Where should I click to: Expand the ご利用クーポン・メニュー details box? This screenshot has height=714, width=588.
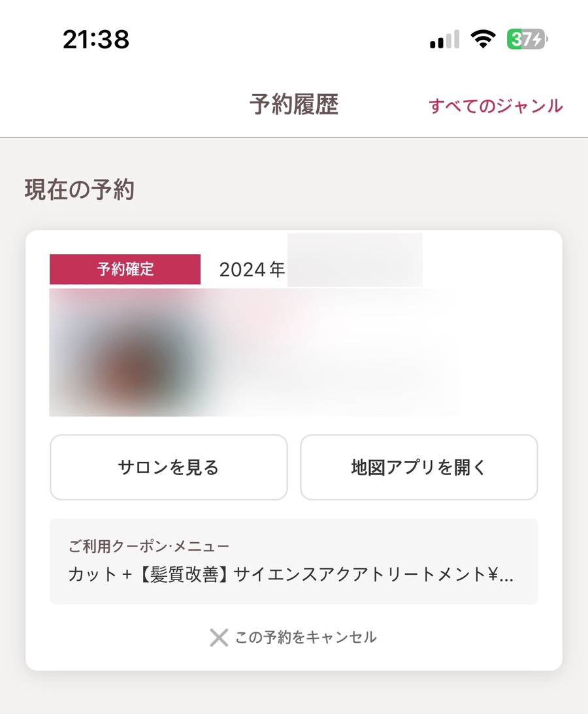point(294,561)
